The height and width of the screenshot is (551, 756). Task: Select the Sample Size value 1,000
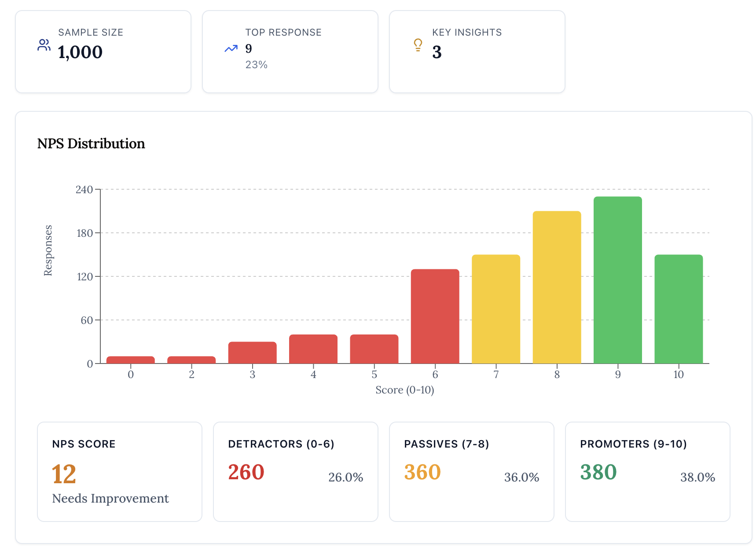tap(80, 52)
